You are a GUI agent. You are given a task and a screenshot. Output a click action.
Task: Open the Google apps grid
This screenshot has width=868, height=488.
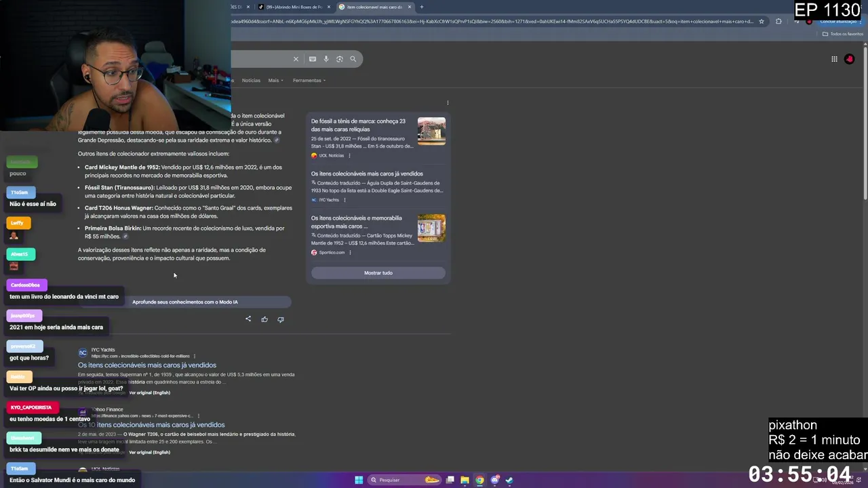(x=834, y=59)
